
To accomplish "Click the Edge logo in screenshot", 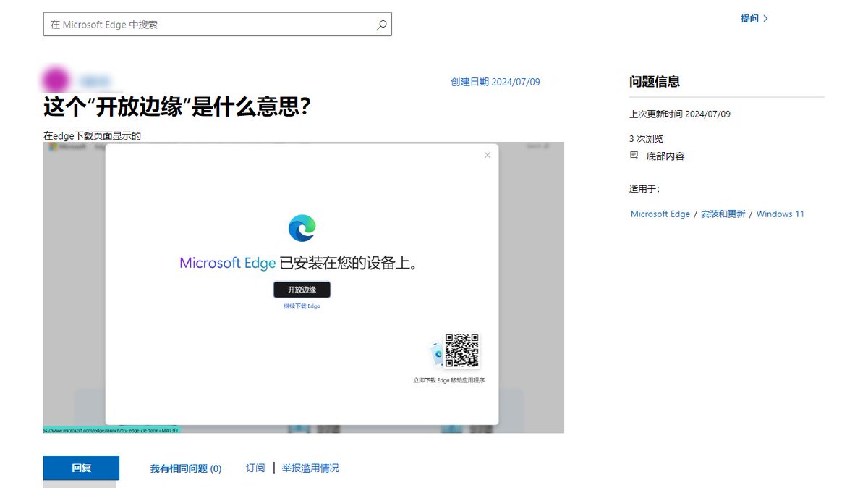I will [x=302, y=228].
